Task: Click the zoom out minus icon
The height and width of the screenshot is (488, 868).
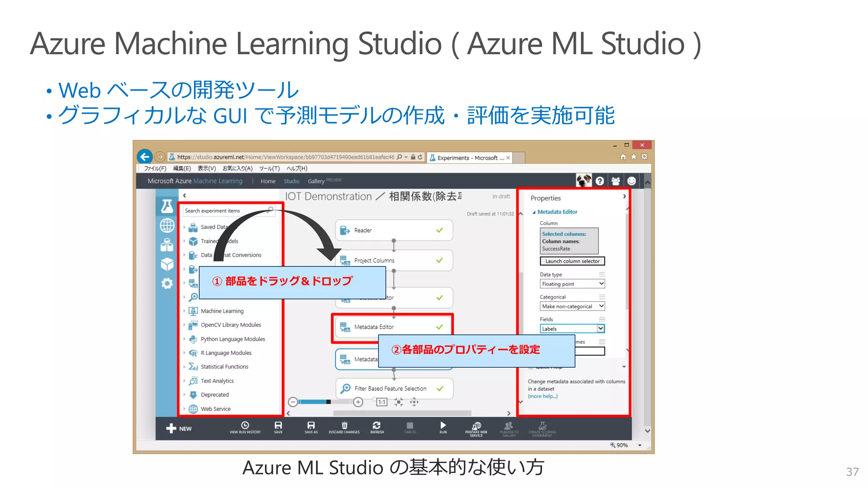Action: (x=293, y=402)
